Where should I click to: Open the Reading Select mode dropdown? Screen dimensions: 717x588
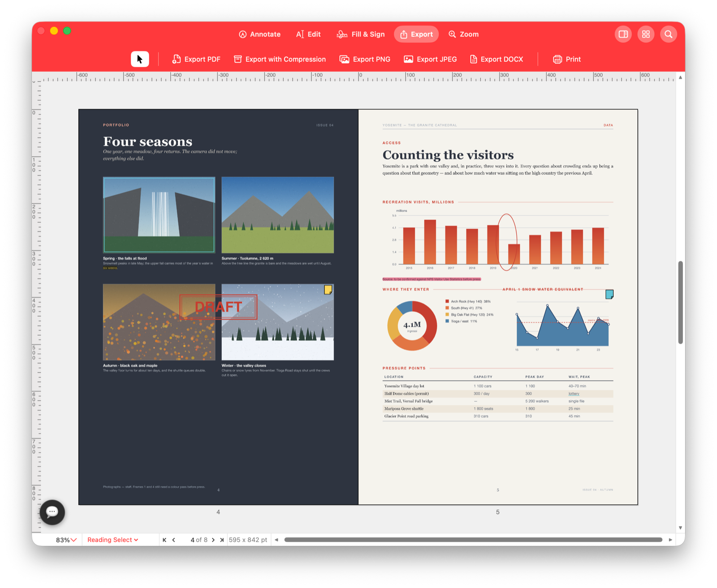(x=113, y=540)
